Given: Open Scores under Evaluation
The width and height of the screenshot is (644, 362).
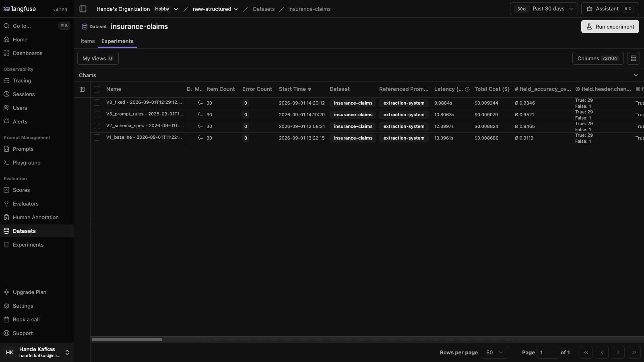Looking at the screenshot, I should pos(37,190).
